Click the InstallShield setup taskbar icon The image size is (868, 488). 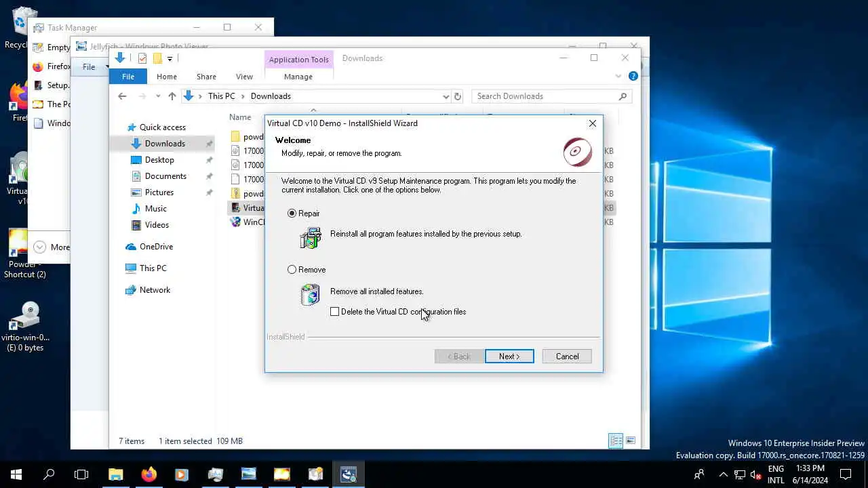[x=349, y=474]
